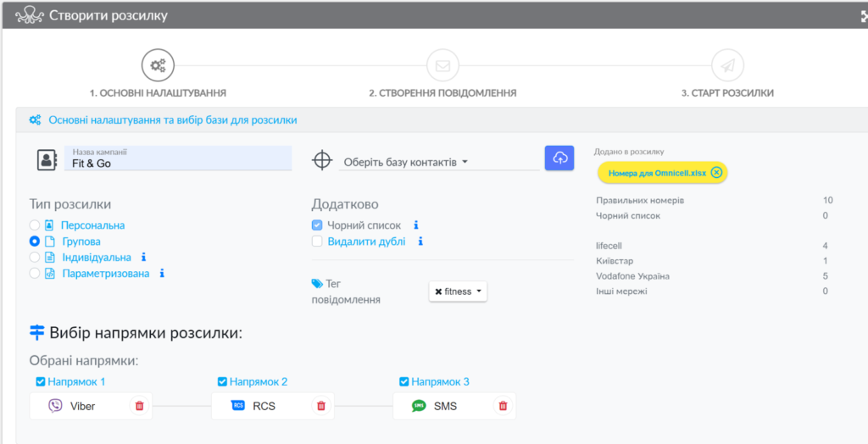The width and height of the screenshot is (868, 444).
Task: Toggle Чорний список checkbox
Action: [x=317, y=225]
